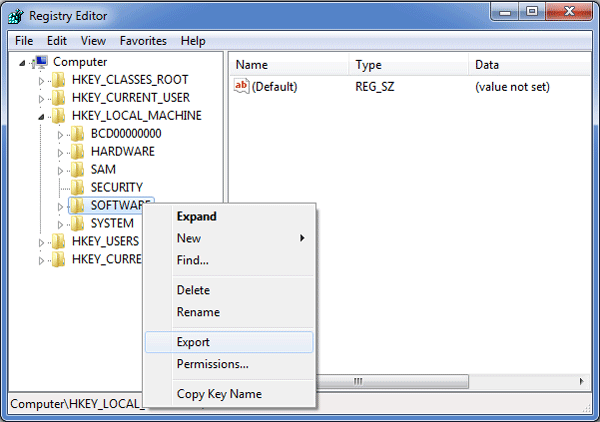Open the Favorites menu
Screen dimensions: 600x422
pyautogui.click(x=143, y=41)
